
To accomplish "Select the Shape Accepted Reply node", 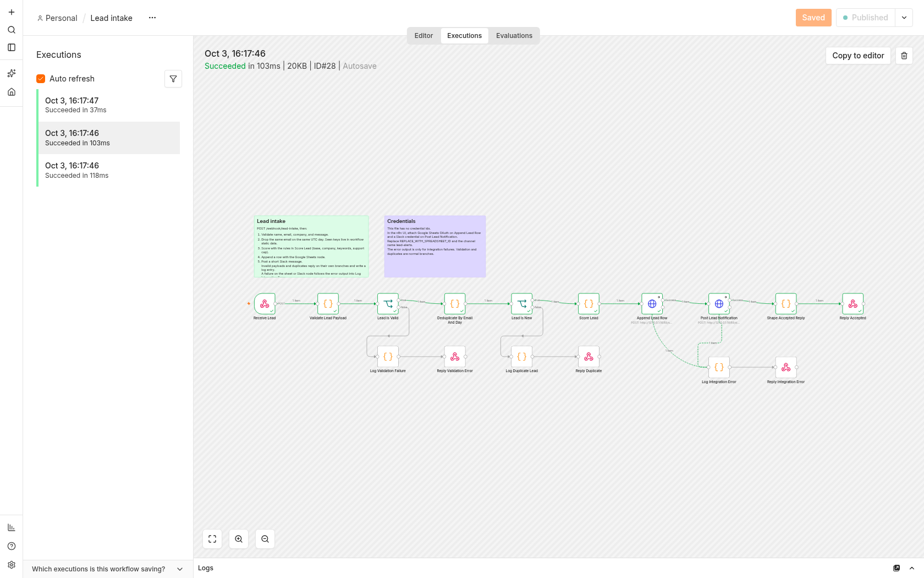I will click(786, 304).
